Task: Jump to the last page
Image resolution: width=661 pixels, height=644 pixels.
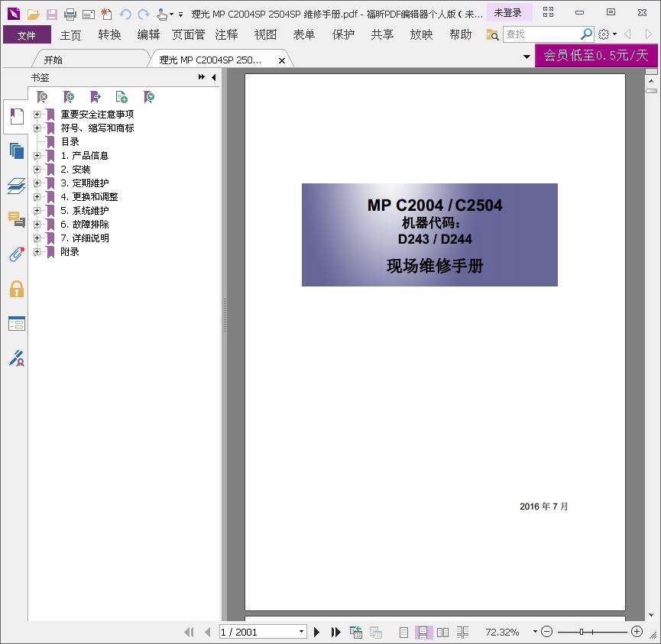Action: (335, 632)
